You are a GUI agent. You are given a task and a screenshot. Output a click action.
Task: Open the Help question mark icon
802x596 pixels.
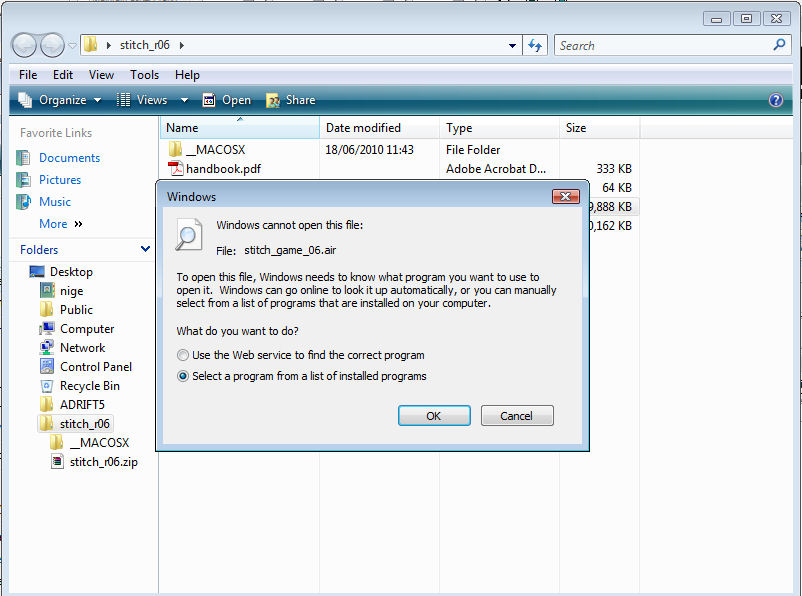tap(775, 100)
